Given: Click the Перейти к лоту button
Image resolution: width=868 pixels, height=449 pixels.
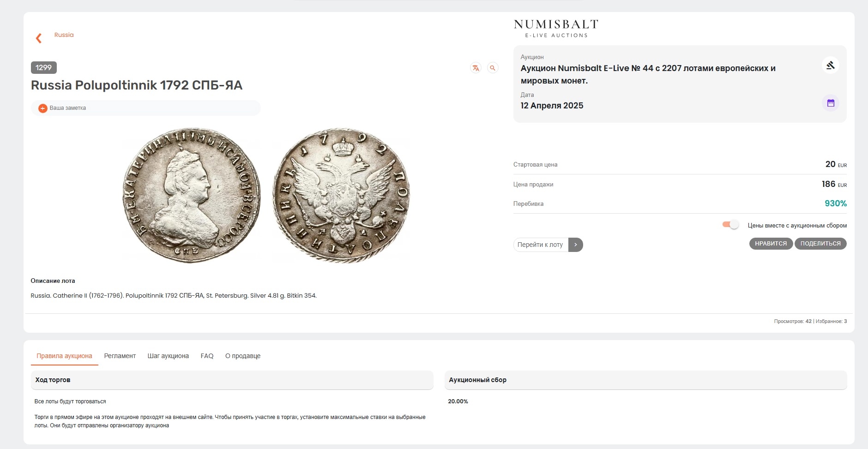Looking at the screenshot, I should pyautogui.click(x=540, y=245).
